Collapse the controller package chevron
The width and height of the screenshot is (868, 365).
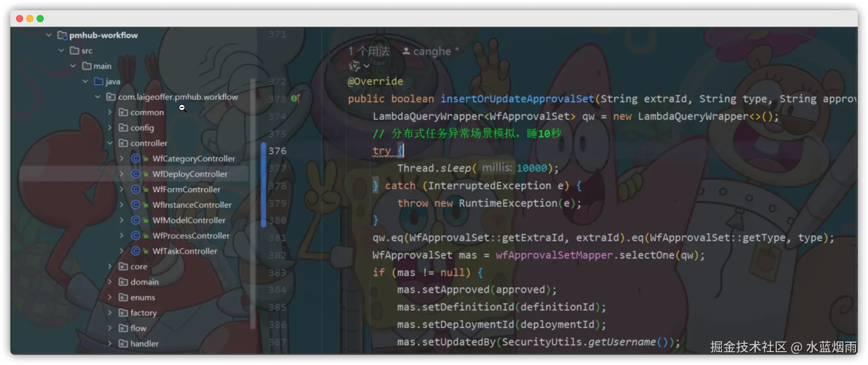tap(109, 143)
